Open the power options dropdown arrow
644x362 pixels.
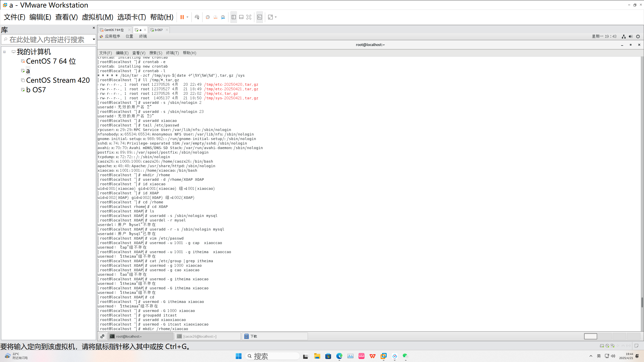tap(187, 17)
